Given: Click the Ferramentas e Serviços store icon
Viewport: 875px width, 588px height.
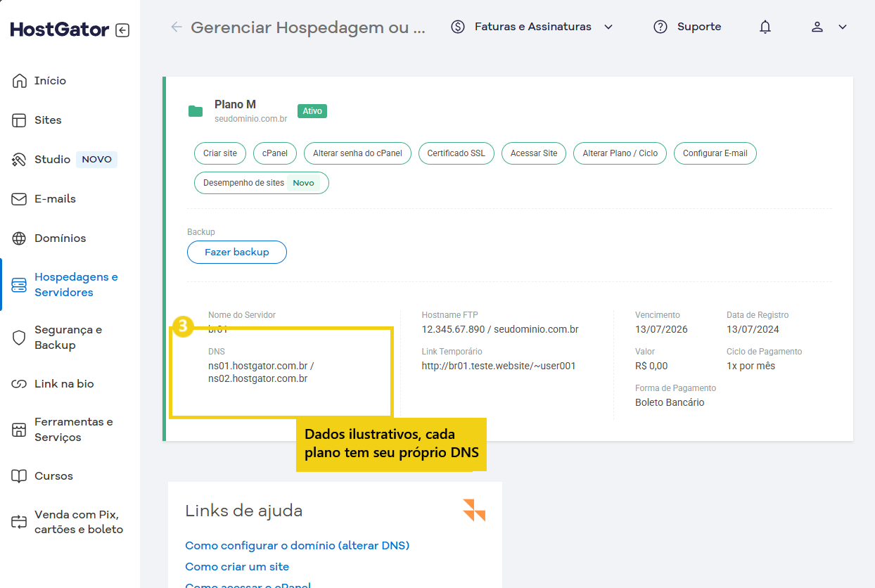Looking at the screenshot, I should (19, 430).
